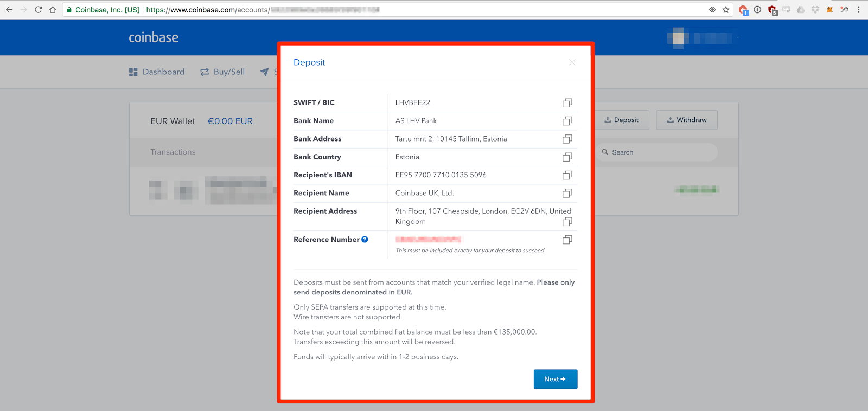Screen dimensions: 868x411
Task: Click the Withdraw button
Action: coord(687,120)
